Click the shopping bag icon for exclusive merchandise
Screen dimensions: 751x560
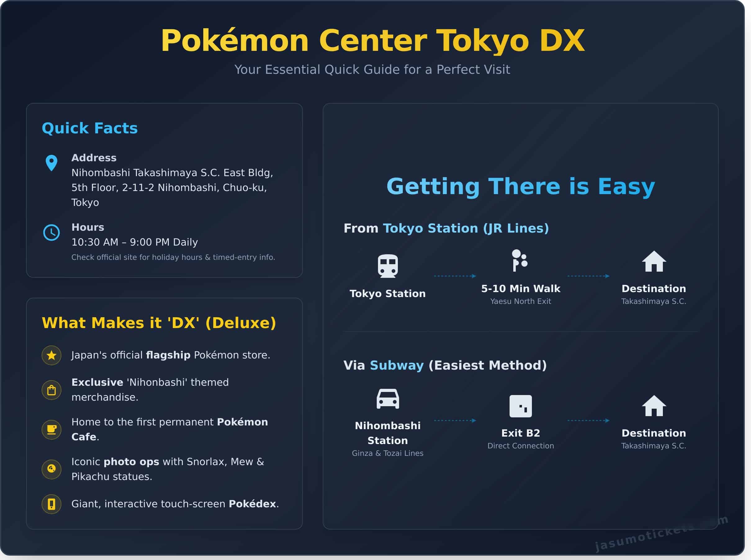[x=52, y=390]
